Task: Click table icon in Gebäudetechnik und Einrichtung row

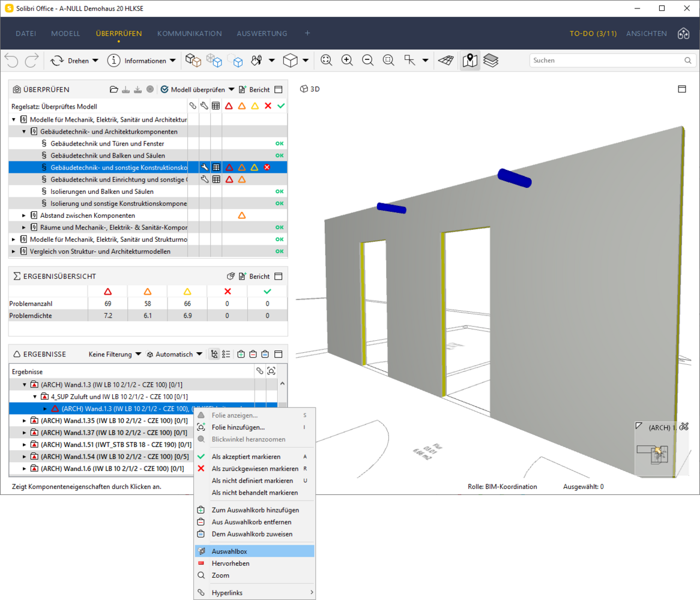Action: (x=216, y=180)
